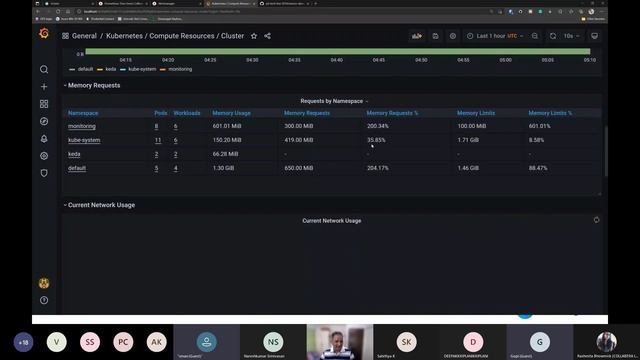Image resolution: width=640 pixels, height=360 pixels.
Task: Click pods count 8 for monitoring
Action: [x=156, y=126]
